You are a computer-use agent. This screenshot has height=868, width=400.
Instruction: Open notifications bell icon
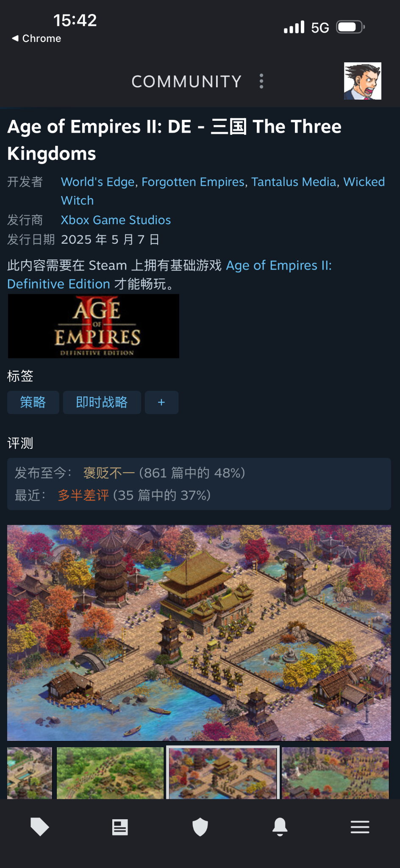pos(280,827)
